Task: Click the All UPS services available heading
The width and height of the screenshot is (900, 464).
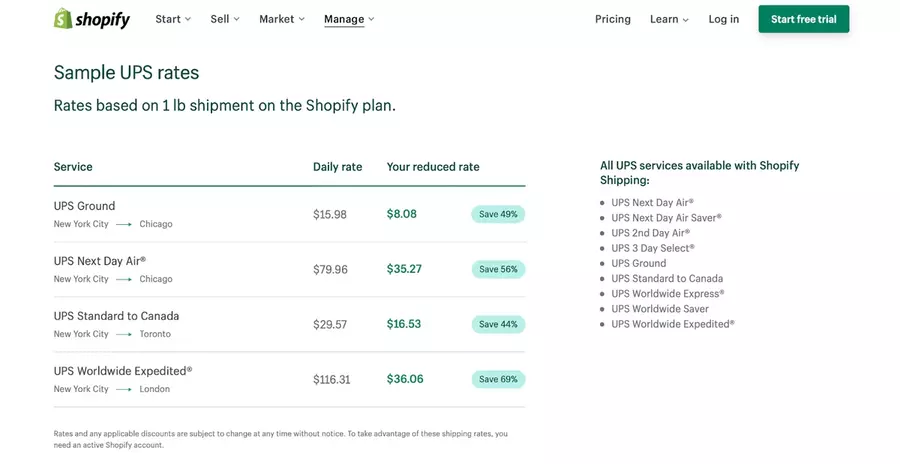Action: (700, 173)
